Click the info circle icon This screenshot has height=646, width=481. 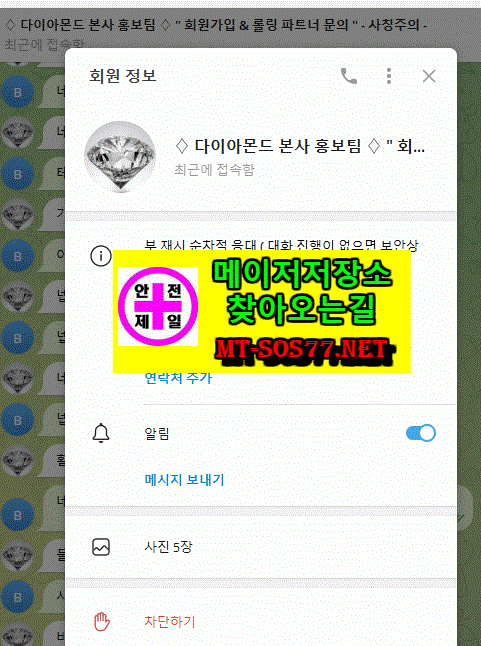pos(101,256)
